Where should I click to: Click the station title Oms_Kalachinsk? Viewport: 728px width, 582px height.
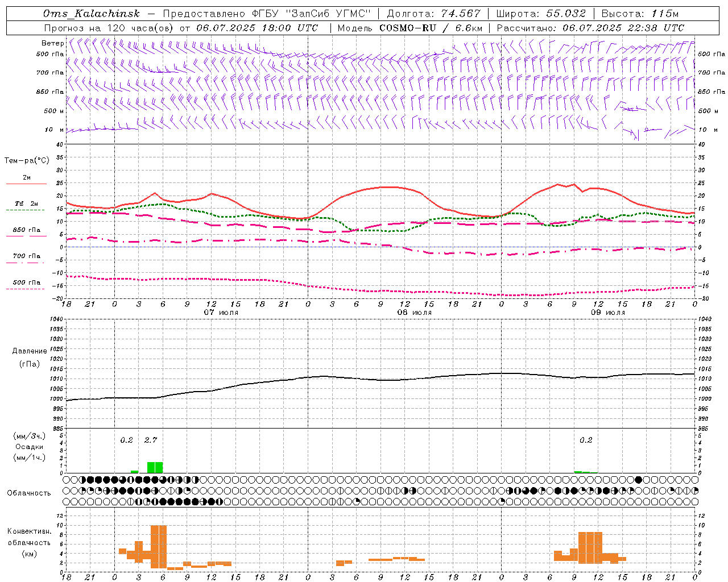pyautogui.click(x=92, y=14)
